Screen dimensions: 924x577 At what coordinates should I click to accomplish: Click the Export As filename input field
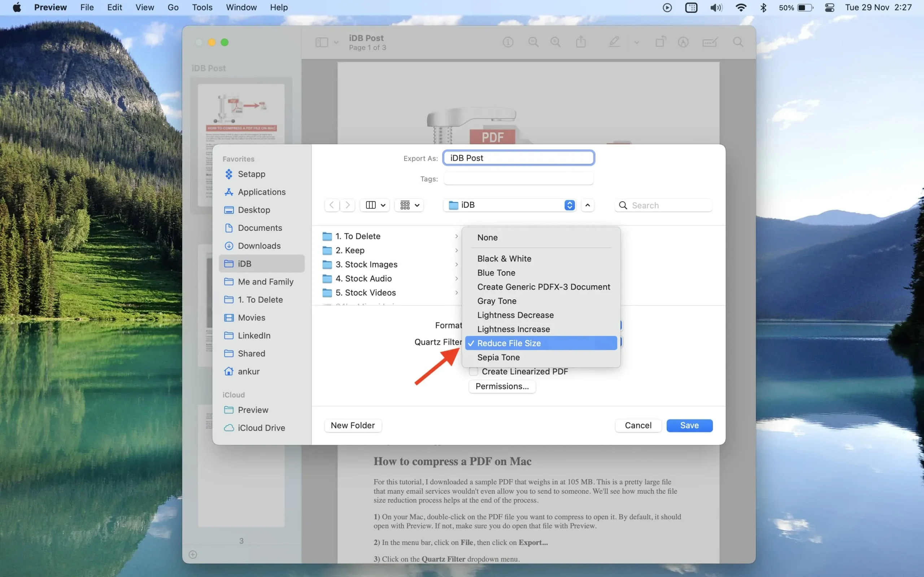518,158
